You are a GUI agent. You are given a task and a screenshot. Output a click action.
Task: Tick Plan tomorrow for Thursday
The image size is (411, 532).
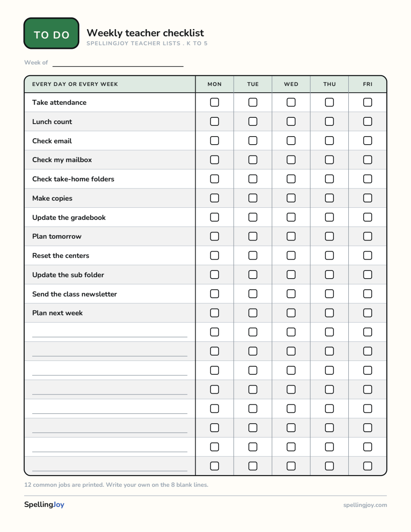(329, 236)
